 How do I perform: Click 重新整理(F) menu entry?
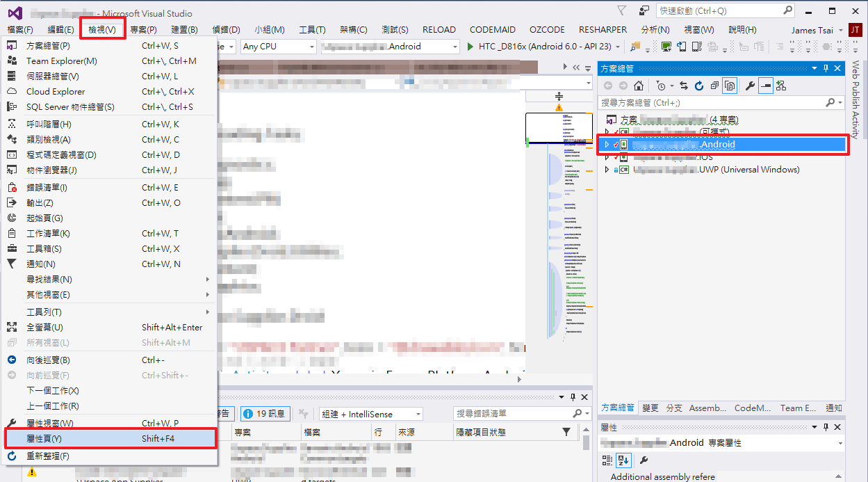point(110,456)
